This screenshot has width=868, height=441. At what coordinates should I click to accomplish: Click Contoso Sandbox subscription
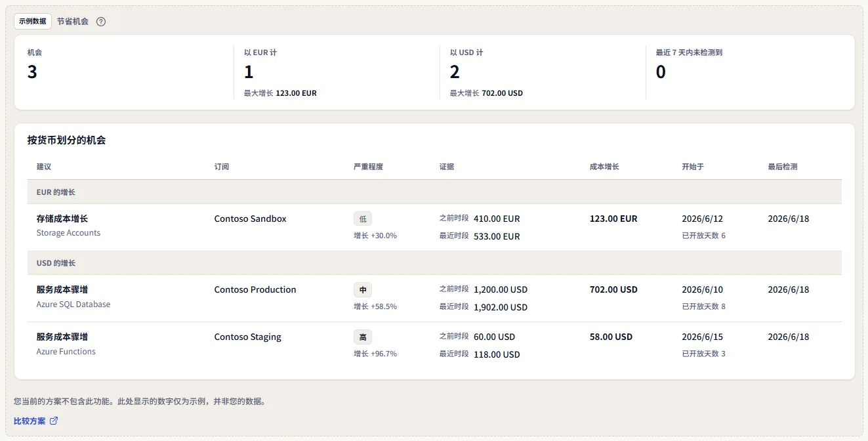point(251,219)
